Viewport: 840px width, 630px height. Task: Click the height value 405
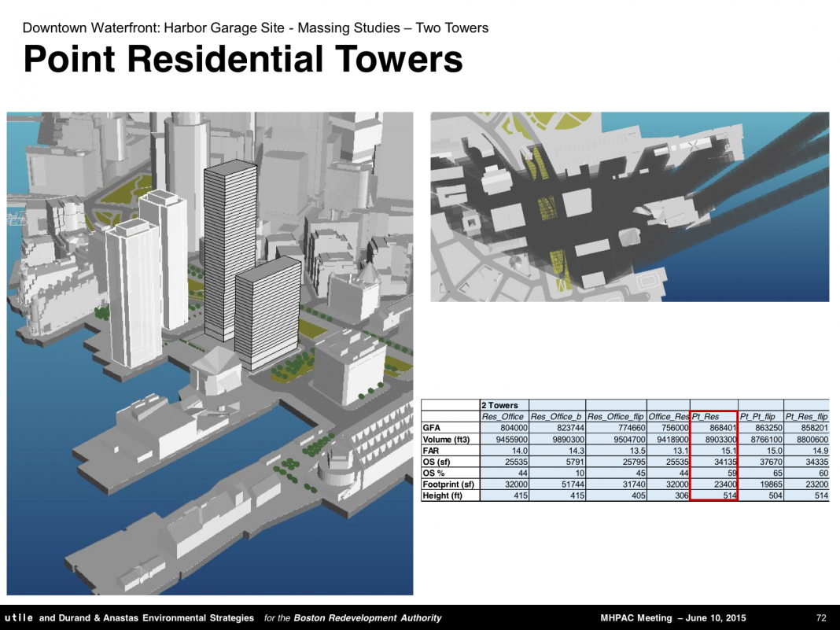[639, 496]
